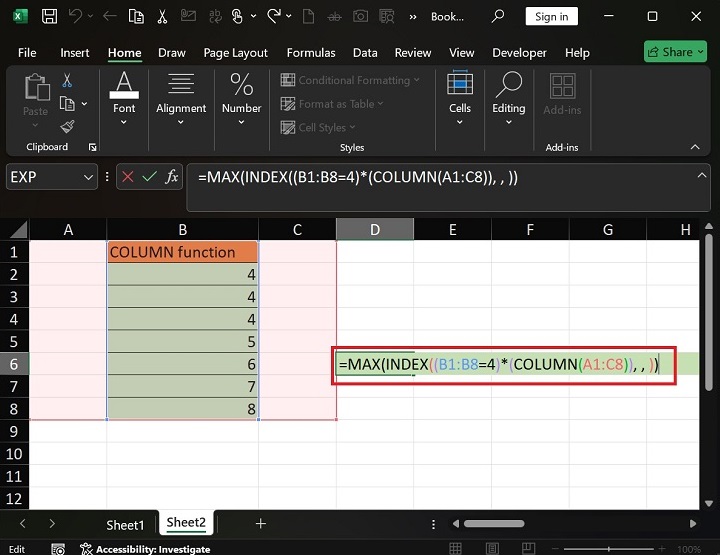The height and width of the screenshot is (555, 720).
Task: Click the Add-ins grid icon
Action: [x=562, y=86]
